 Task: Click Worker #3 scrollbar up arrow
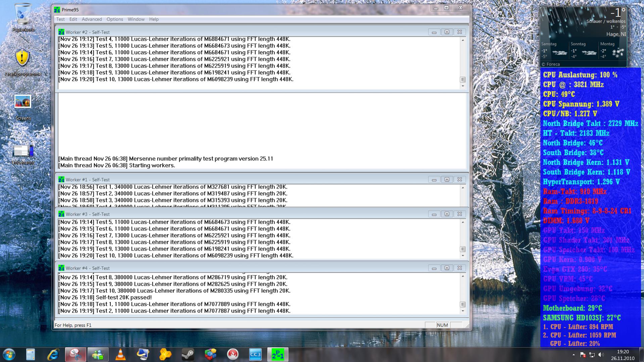click(x=463, y=222)
